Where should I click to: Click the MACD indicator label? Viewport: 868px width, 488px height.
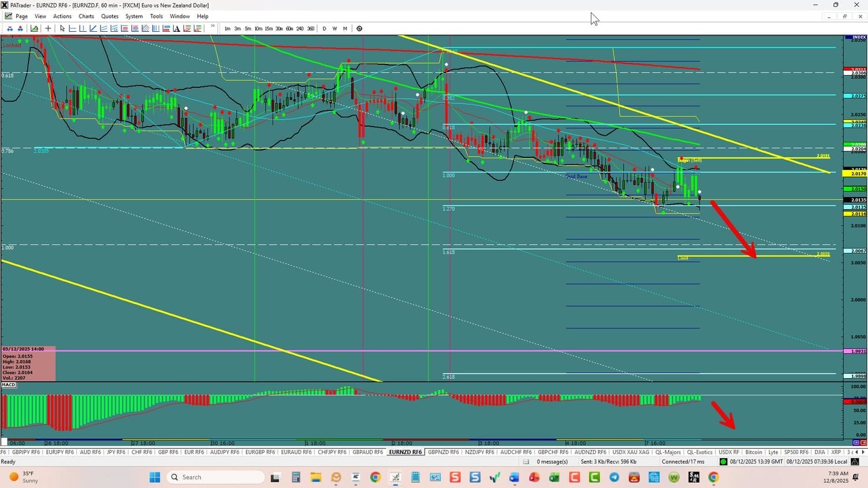[x=9, y=385]
